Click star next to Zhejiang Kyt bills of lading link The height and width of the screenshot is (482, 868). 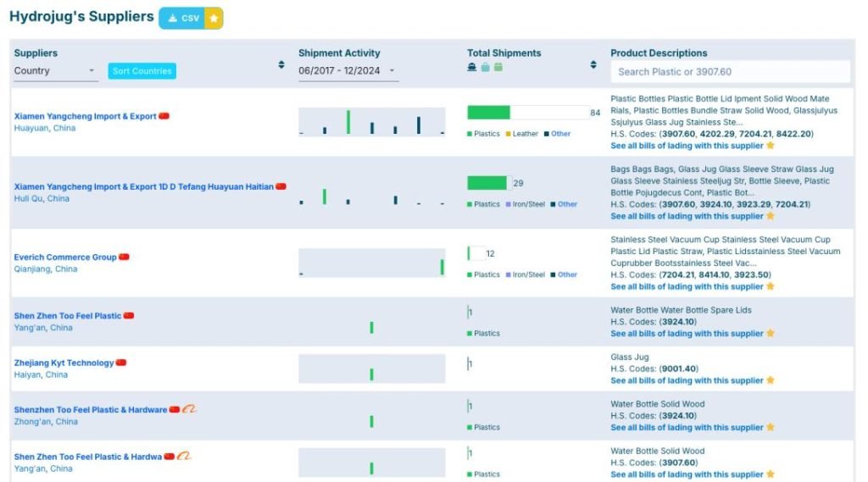pyautogui.click(x=771, y=380)
